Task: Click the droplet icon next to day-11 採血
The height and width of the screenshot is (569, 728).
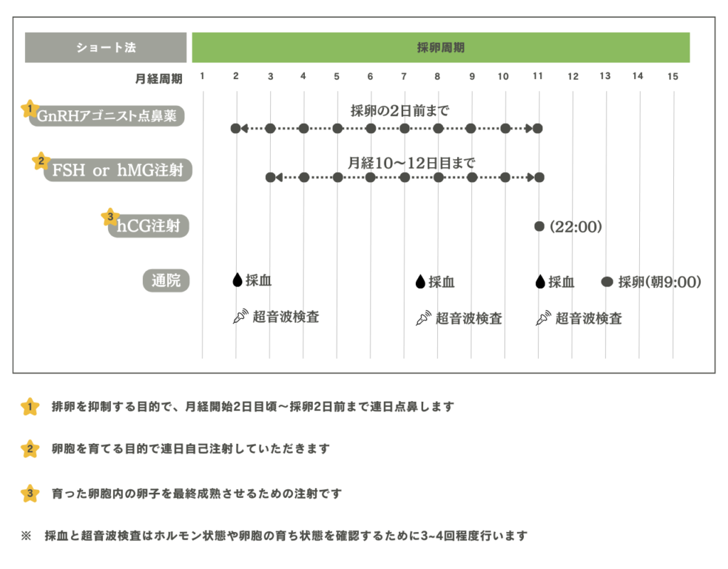Action: 540,281
